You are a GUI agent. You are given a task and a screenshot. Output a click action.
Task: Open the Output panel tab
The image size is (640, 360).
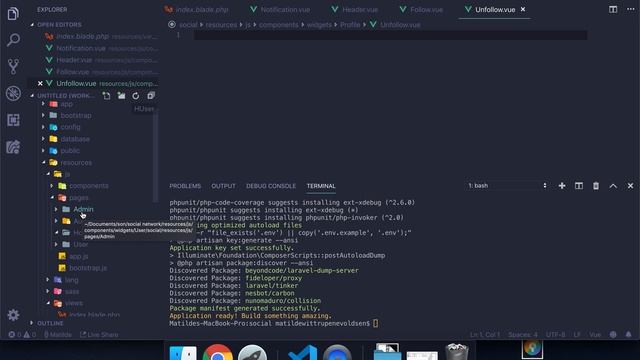[x=223, y=186]
